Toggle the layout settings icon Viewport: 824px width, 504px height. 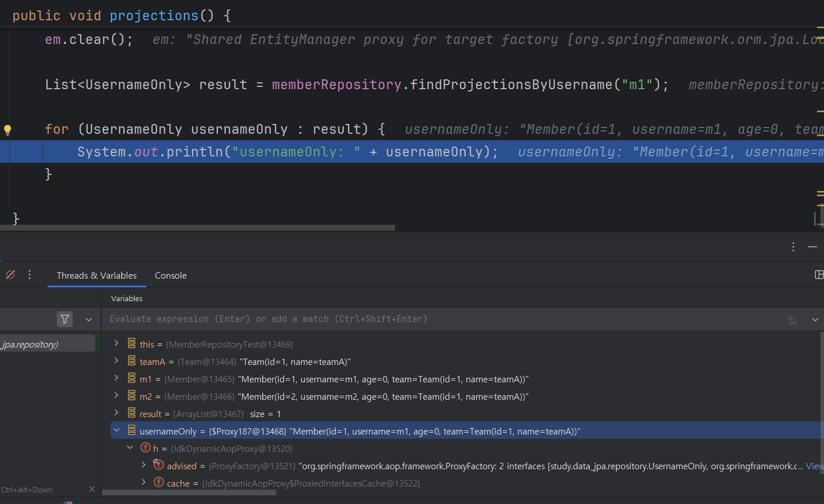pos(819,275)
